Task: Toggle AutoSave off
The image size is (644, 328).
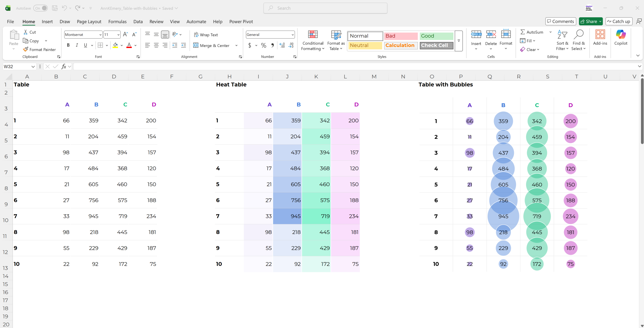Action: [x=40, y=8]
